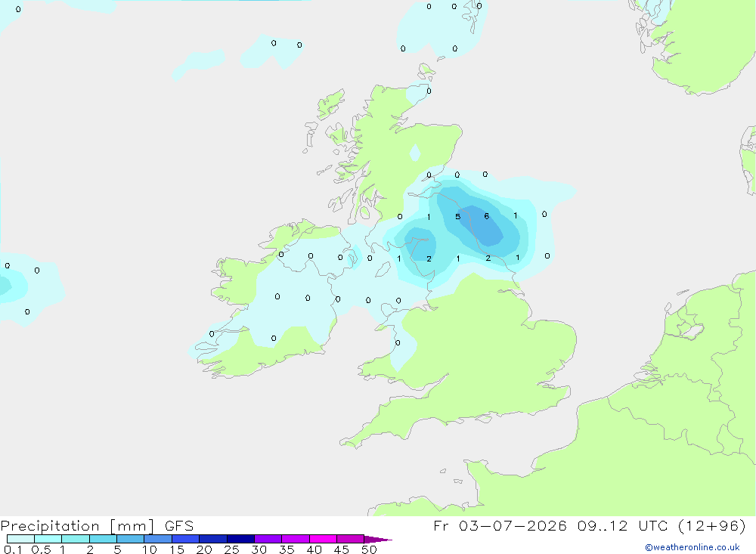Select the 2–5 mm legend color box

(103, 539)
